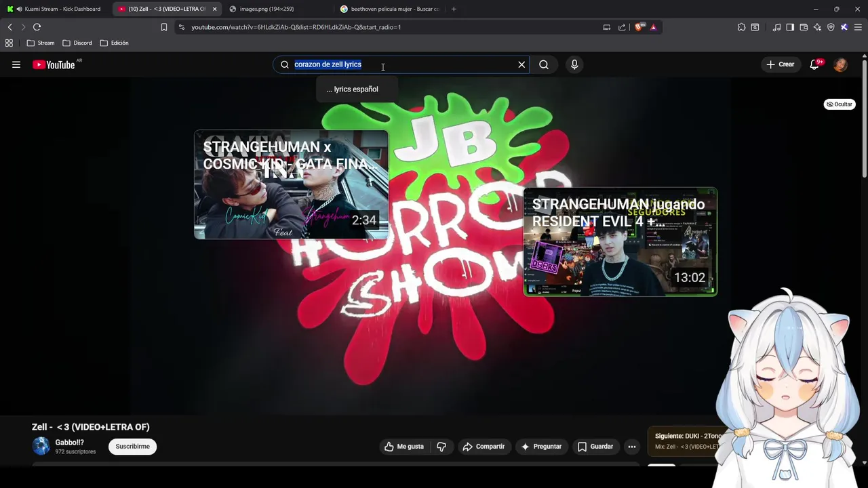The width and height of the screenshot is (868, 488).
Task: Open the YouTube hamburger guide menu
Action: click(x=16, y=64)
